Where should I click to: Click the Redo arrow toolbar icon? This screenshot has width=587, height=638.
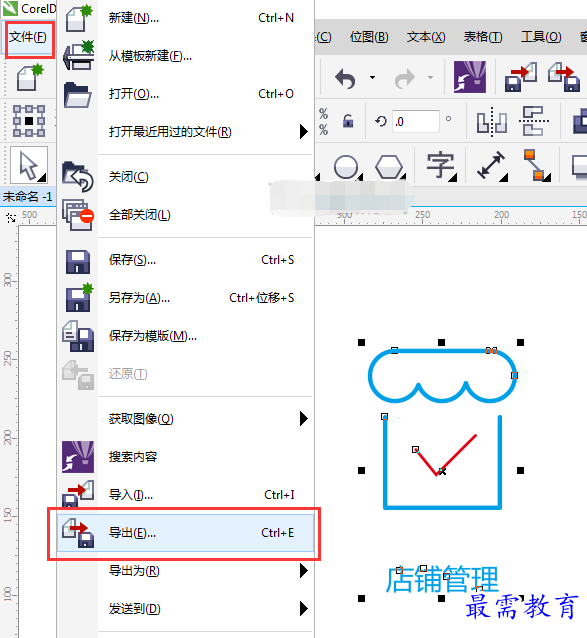pos(405,78)
